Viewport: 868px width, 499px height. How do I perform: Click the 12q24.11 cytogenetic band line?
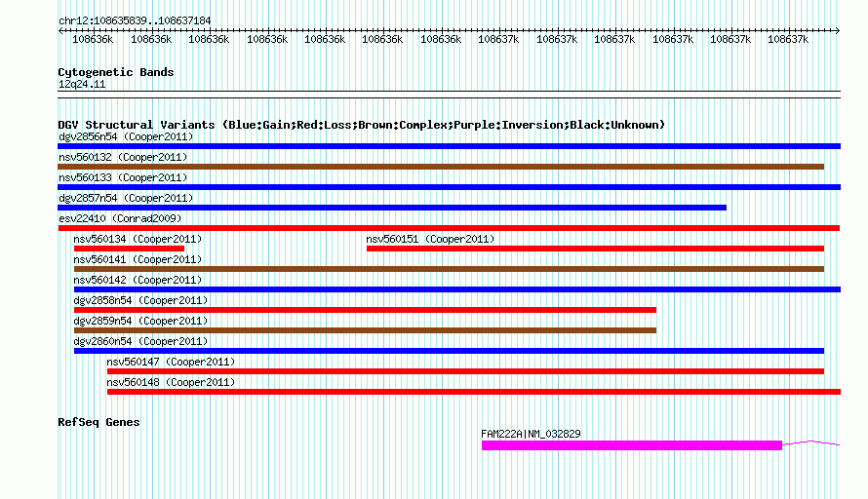pyautogui.click(x=449, y=95)
